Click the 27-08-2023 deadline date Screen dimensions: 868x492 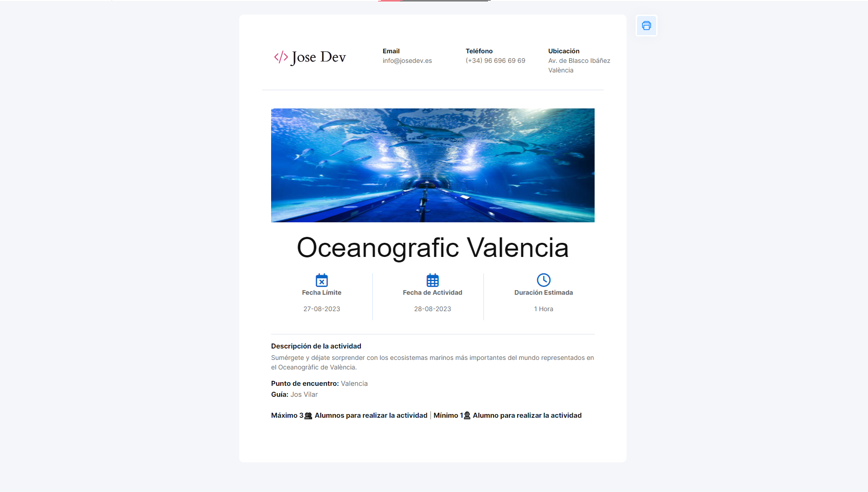322,309
